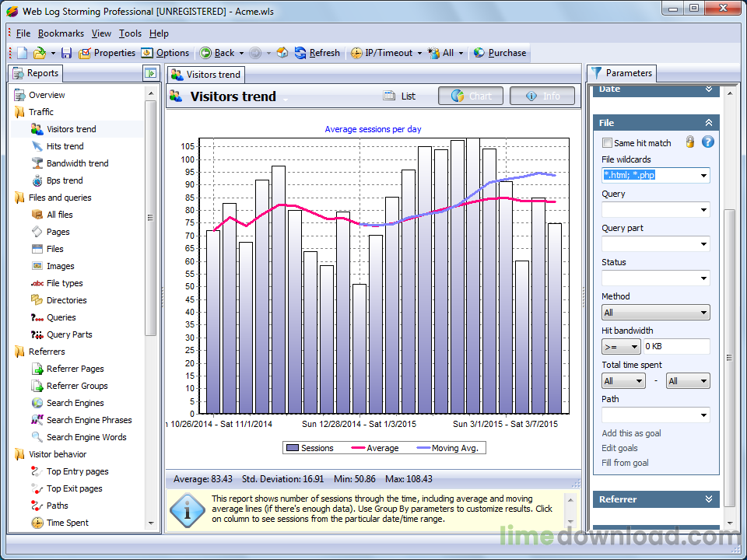The width and height of the screenshot is (747, 560).
Task: Open the Bookmarks menu
Action: tap(61, 33)
